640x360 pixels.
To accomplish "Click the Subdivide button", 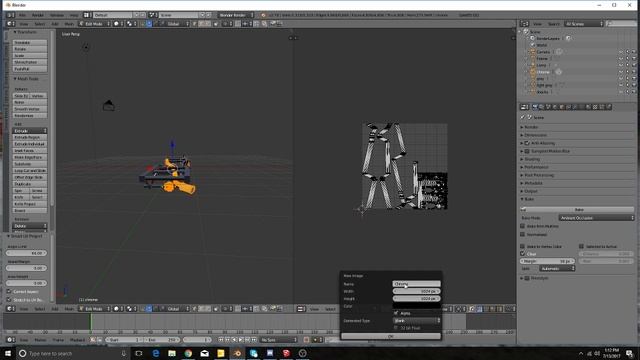I will pos(30,164).
